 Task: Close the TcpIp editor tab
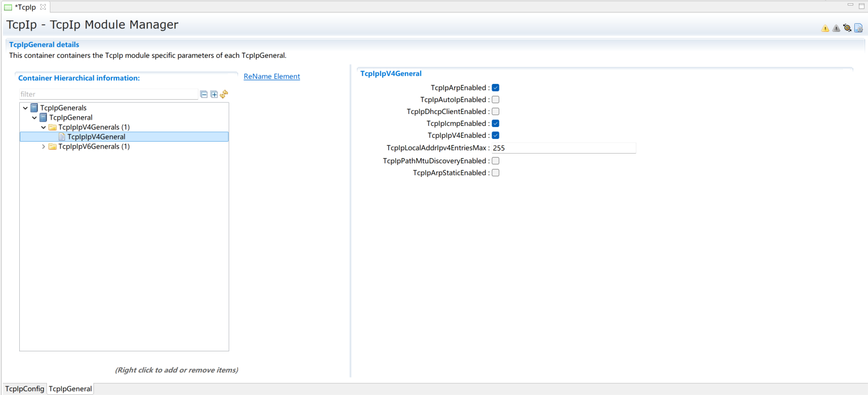(43, 7)
